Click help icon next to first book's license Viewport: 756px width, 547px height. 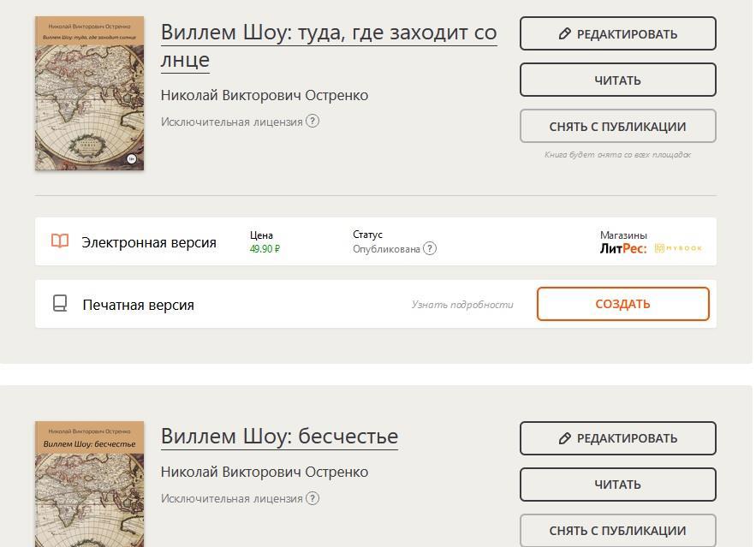click(313, 122)
